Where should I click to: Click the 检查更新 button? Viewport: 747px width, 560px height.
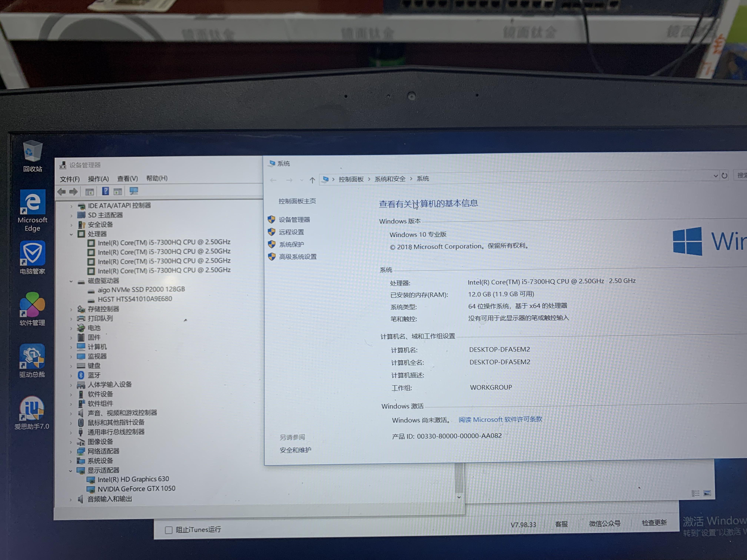(x=654, y=523)
